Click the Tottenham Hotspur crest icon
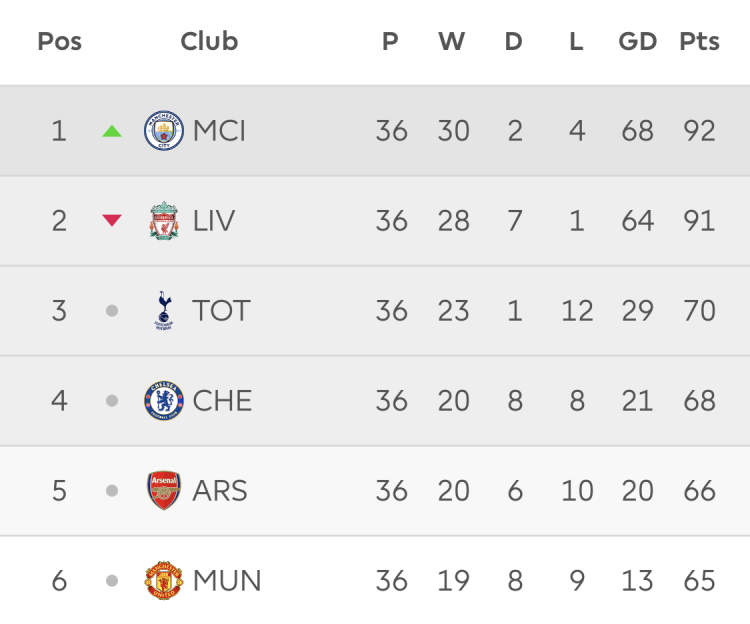Viewport: 750px width, 624px height. coord(164,311)
